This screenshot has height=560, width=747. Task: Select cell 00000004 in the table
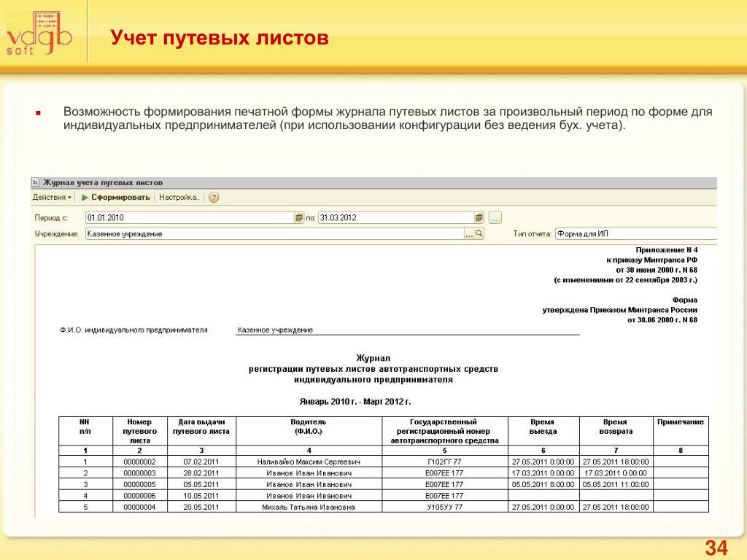(x=139, y=507)
